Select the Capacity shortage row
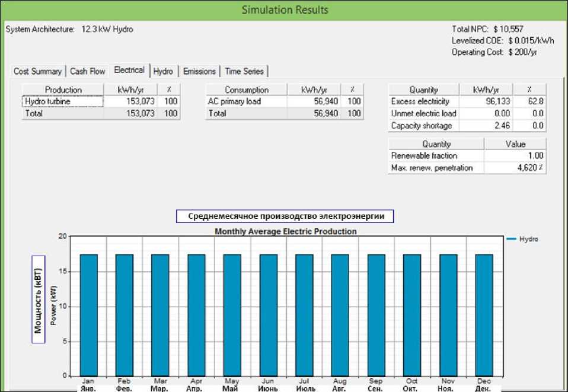This screenshot has height=392, width=568. (x=421, y=126)
